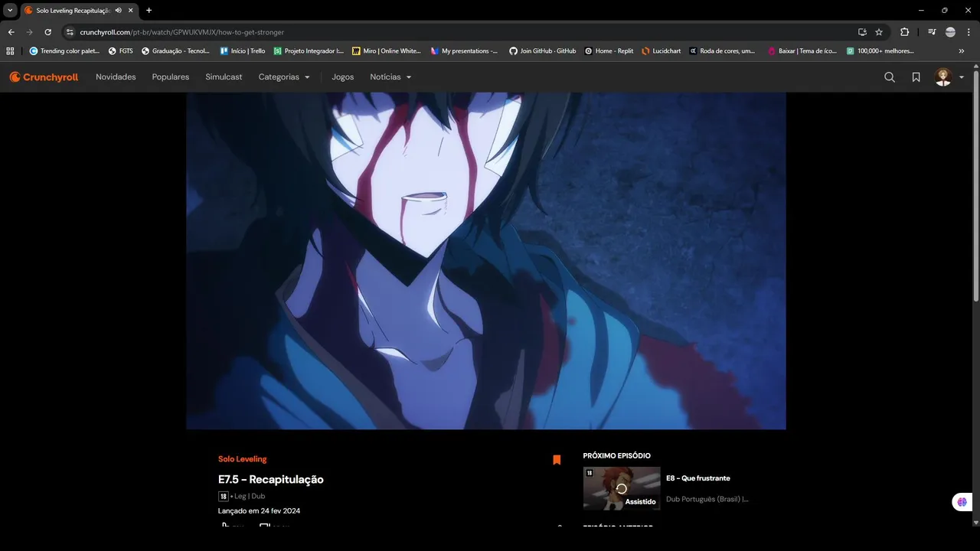Screen dimensions: 980x551
Task: Click the 'Dub Português (Brasil)' text
Action: 707,499
